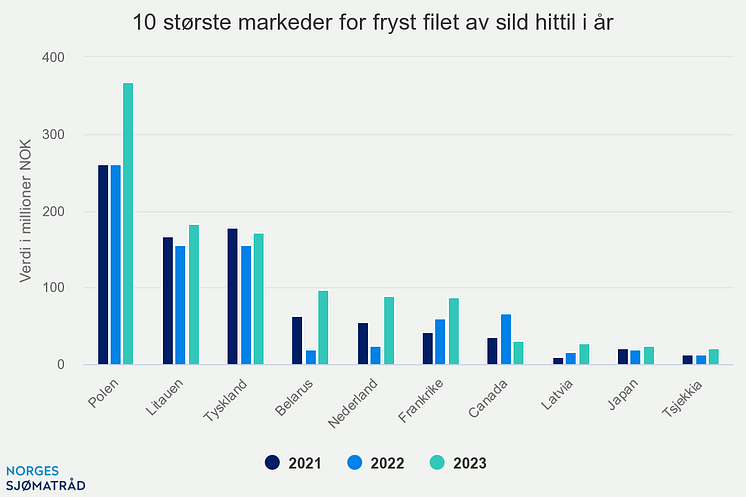
Task: Click the Japan axis label
Action: pos(623,394)
